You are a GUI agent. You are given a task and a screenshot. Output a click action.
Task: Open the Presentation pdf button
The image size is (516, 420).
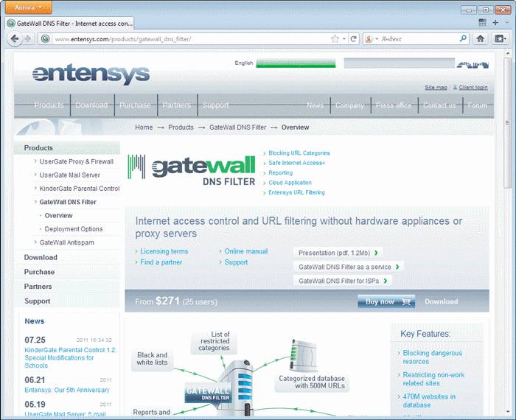(338, 253)
